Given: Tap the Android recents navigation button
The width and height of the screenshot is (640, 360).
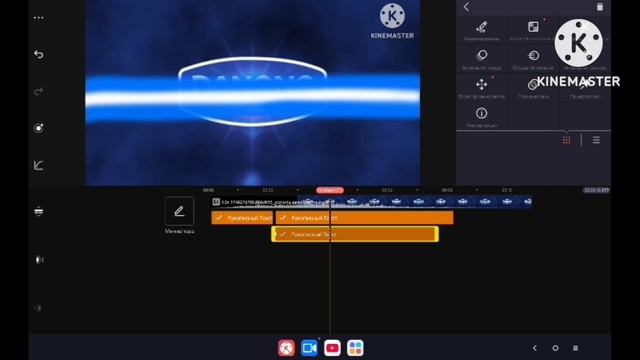Looking at the screenshot, I should [x=576, y=348].
